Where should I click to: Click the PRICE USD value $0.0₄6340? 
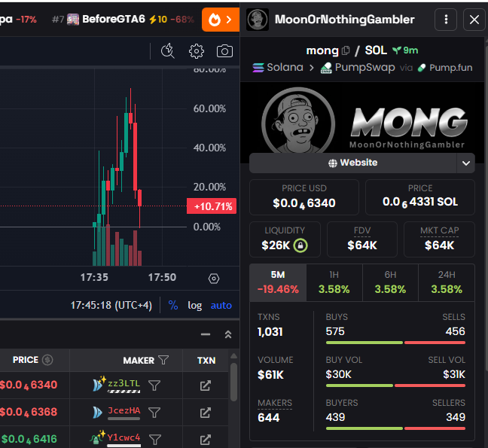pyautogui.click(x=304, y=203)
